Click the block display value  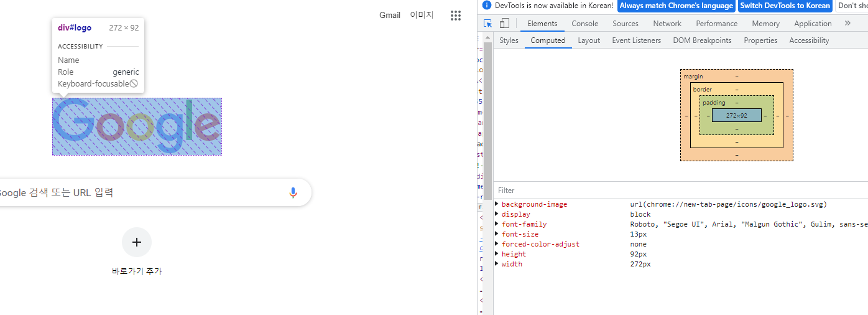tap(640, 214)
